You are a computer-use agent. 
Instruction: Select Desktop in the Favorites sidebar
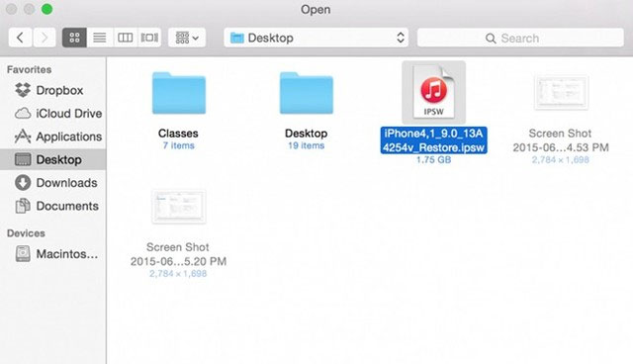(x=52, y=159)
